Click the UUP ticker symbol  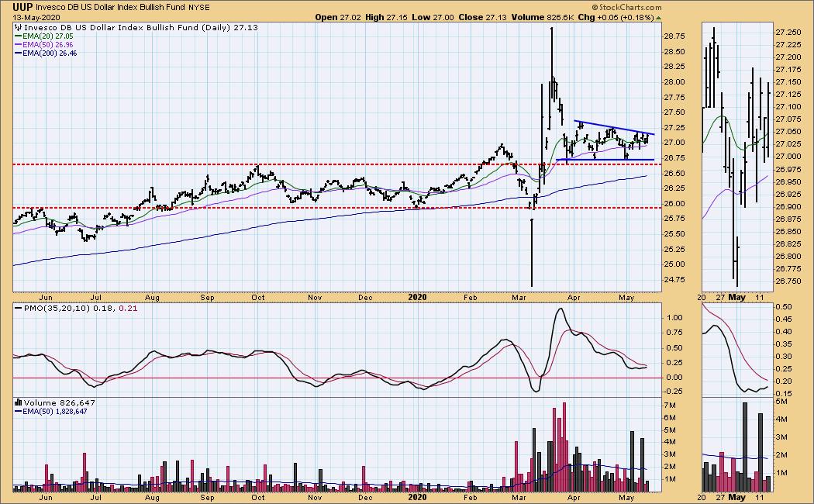[x=22, y=7]
